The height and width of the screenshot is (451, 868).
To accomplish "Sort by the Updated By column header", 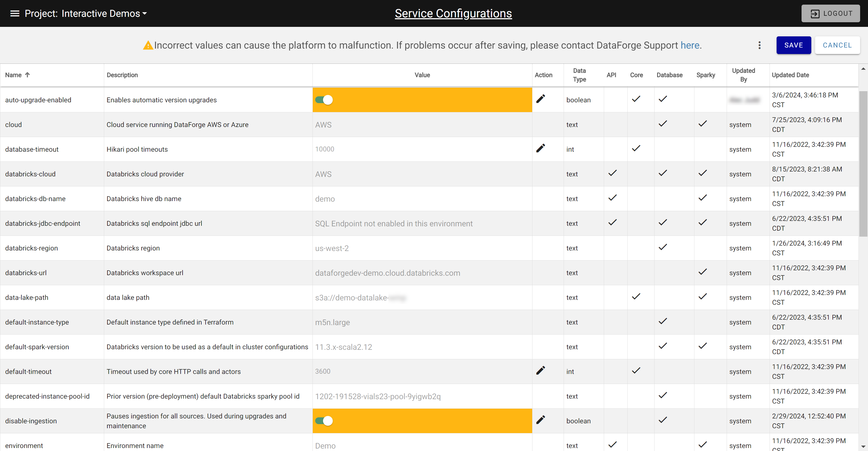I will (x=743, y=75).
